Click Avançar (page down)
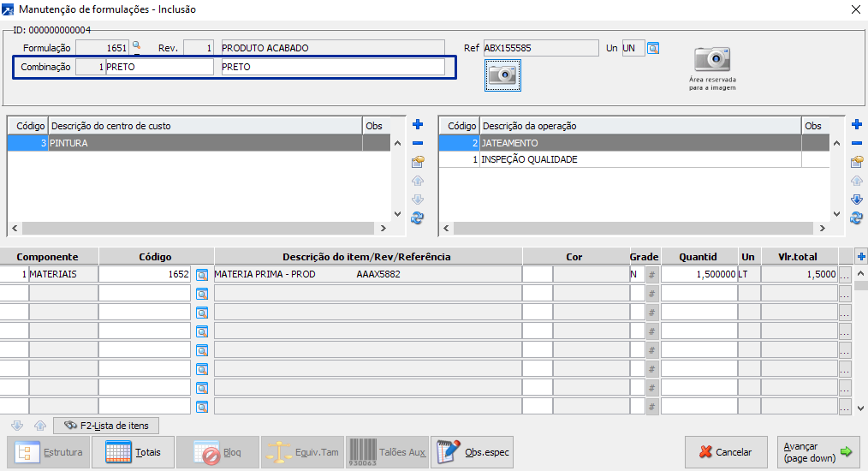Viewport: 868px width, 471px height. [818, 452]
